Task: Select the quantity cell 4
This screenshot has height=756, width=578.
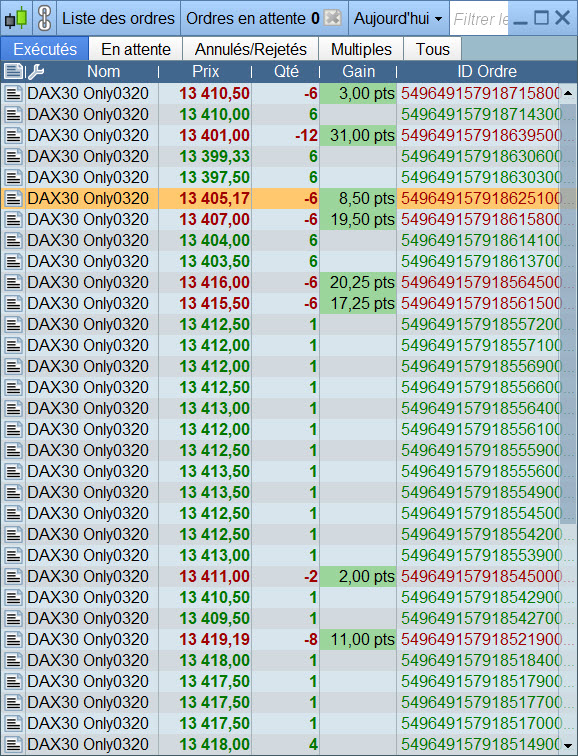Action: 285,744
